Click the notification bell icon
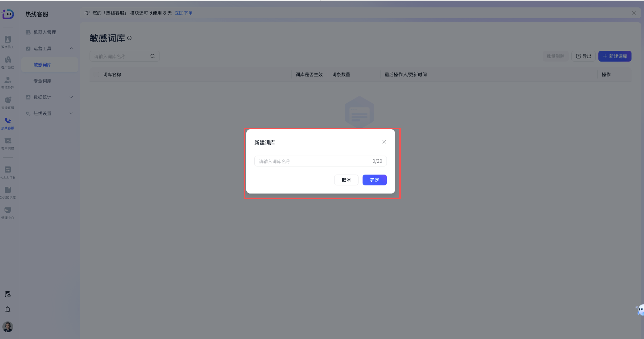The image size is (644, 339). coord(8,309)
